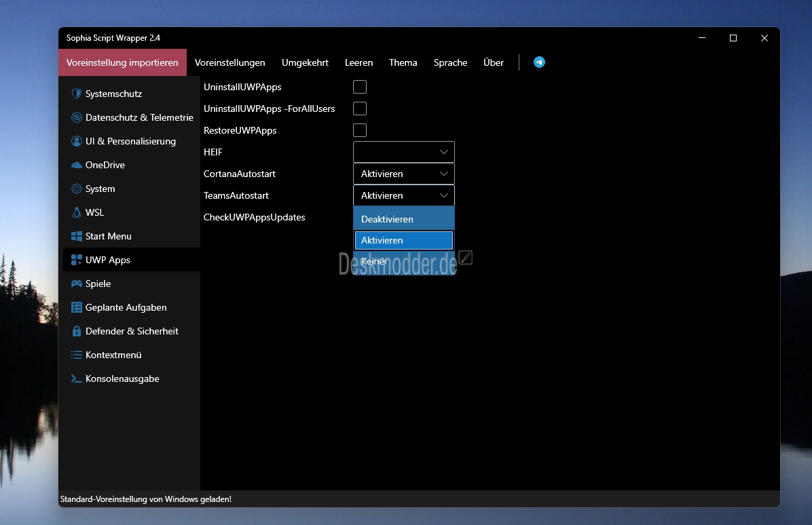
Task: Click the UninstallUWPApps -ForAllUsers label
Action: (x=270, y=109)
